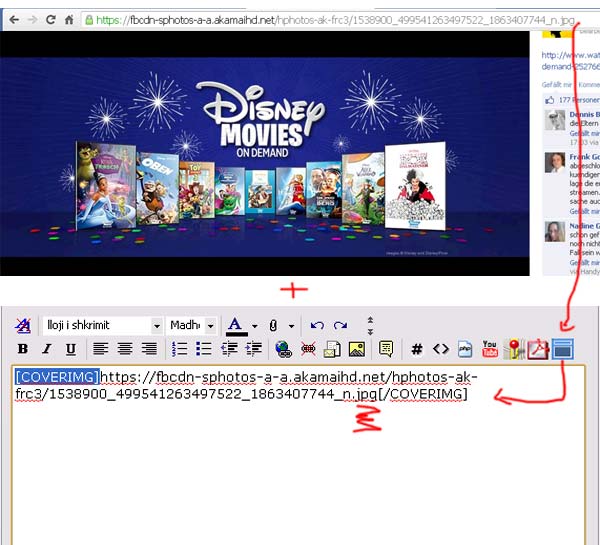Click the browser forward arrow

pos(33,20)
